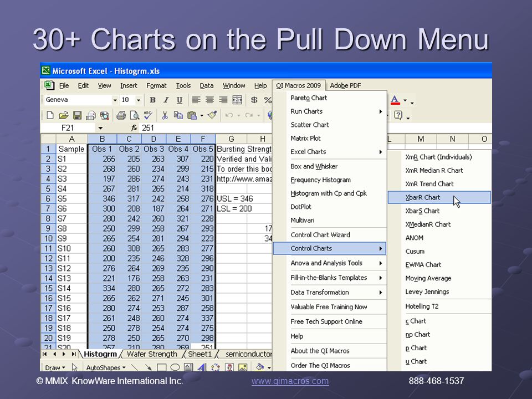532x399 pixels.
Task: Select row 6 header
Action: [48, 198]
